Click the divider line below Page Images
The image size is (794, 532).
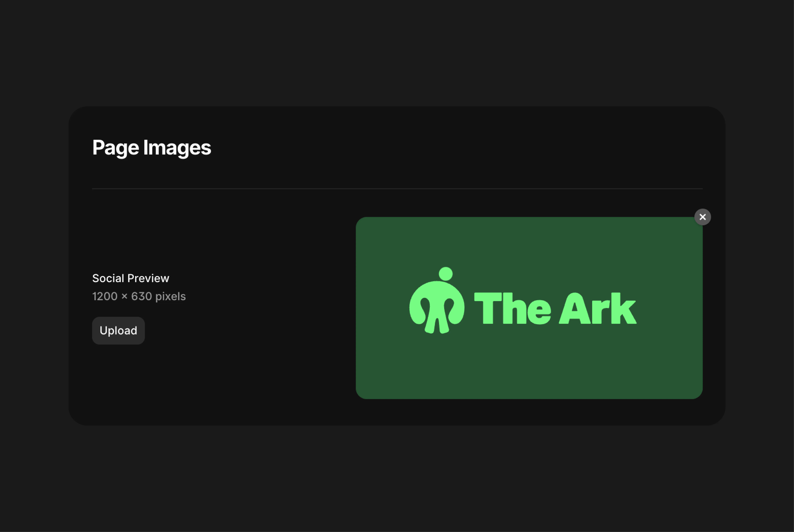click(397, 188)
